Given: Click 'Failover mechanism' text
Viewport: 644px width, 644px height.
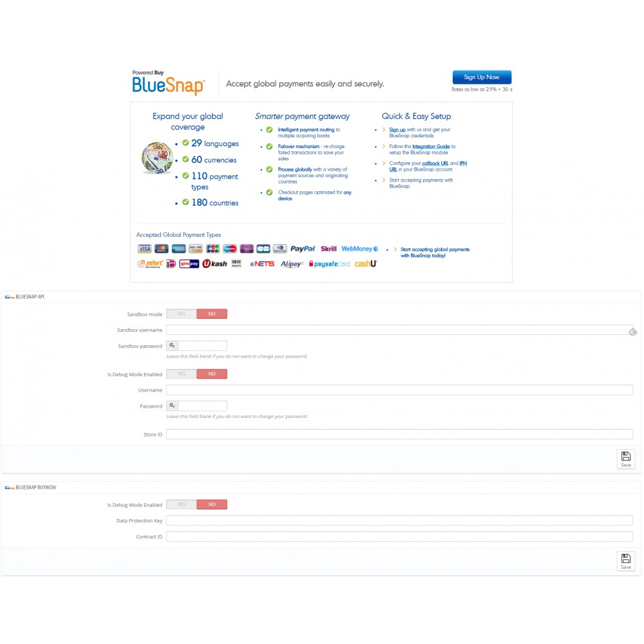Looking at the screenshot, I should pos(299,147).
